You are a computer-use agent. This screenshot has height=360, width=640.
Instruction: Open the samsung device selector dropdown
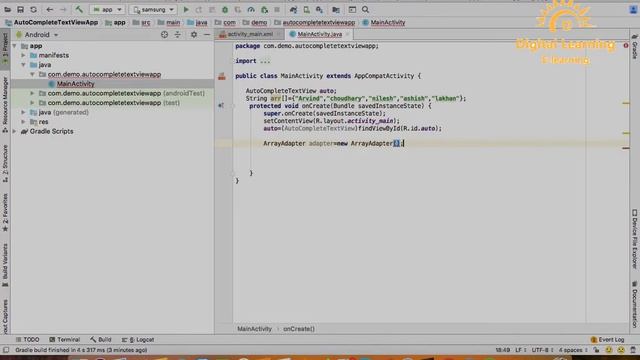[x=153, y=9]
